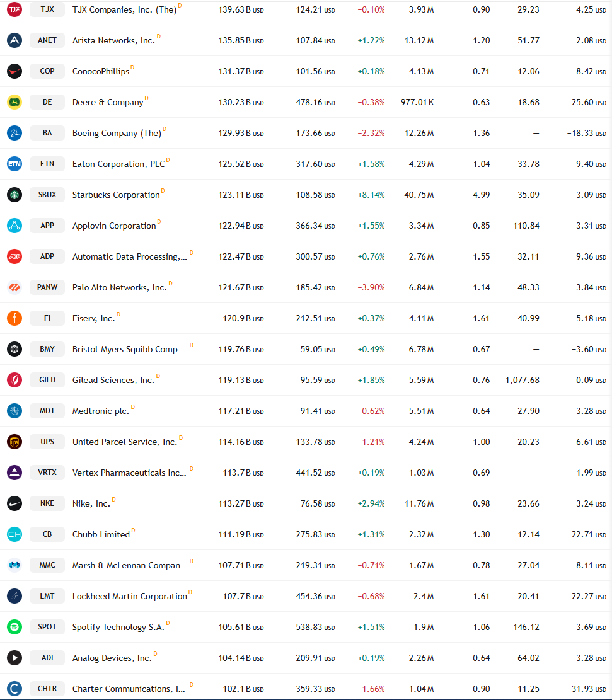Click Boeing change value −2.32%
Viewport: 612px width, 700px height.
[371, 133]
